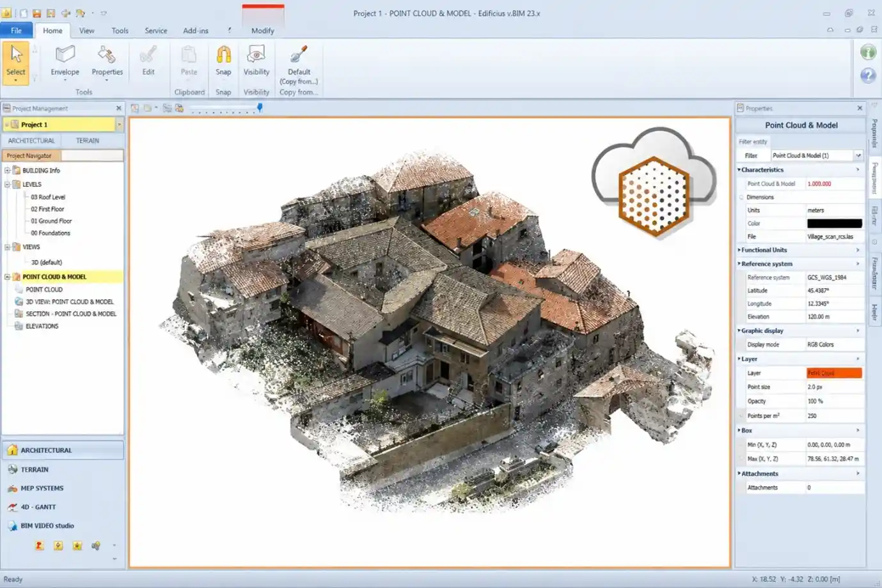The width and height of the screenshot is (882, 588).
Task: Click the first view toolbar icon above viewport
Action: coord(135,108)
